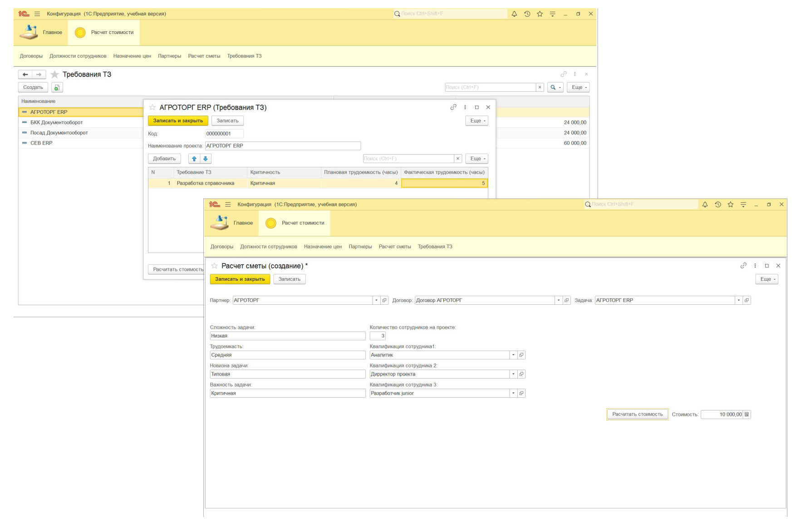
Task: Open Договоры in back window navigation
Action: point(31,56)
